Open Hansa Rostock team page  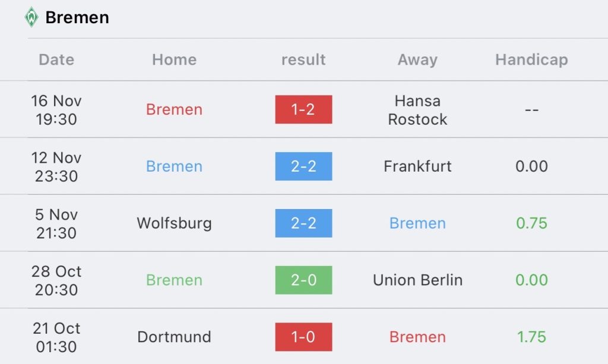tap(417, 110)
